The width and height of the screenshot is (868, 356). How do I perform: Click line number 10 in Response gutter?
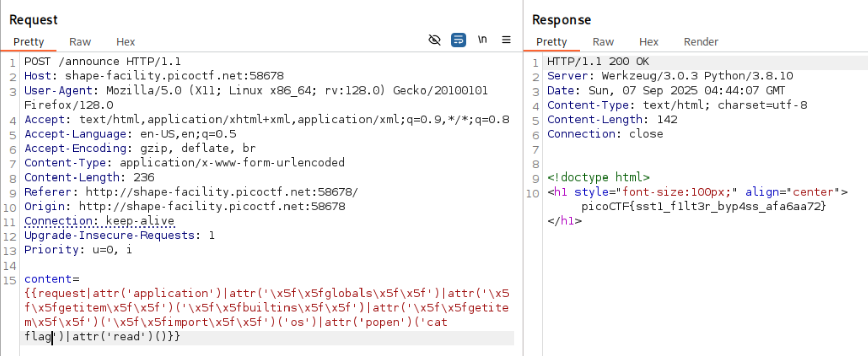click(533, 193)
